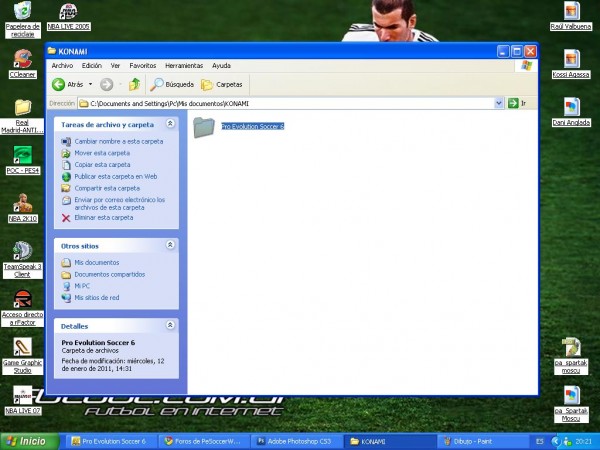
Task: Collapse the Detalles panel
Action: point(170,325)
